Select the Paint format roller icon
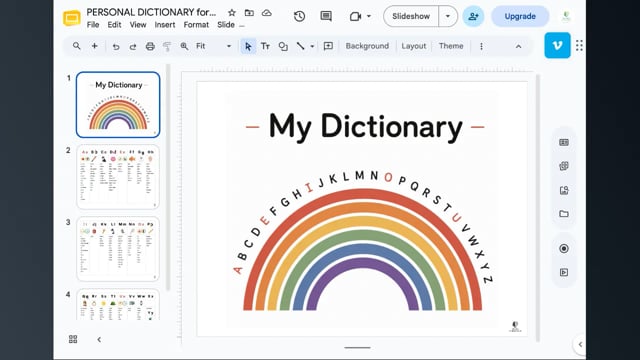The image size is (640, 360). point(167,46)
